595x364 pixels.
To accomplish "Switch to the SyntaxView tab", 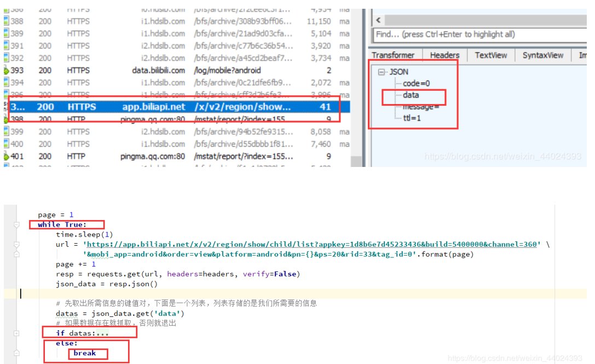I will tap(543, 55).
